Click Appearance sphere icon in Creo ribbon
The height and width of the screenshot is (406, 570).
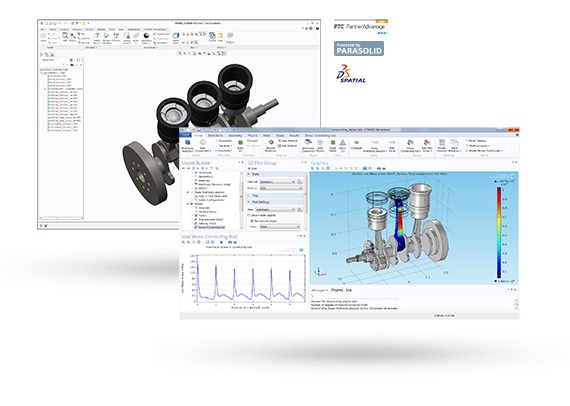click(x=146, y=36)
